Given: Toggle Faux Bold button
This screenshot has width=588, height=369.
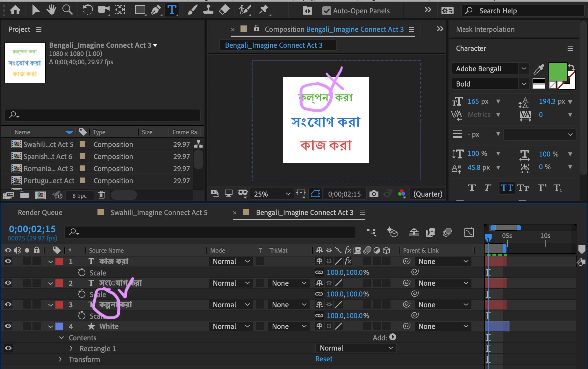Looking at the screenshot, I should coord(472,188).
